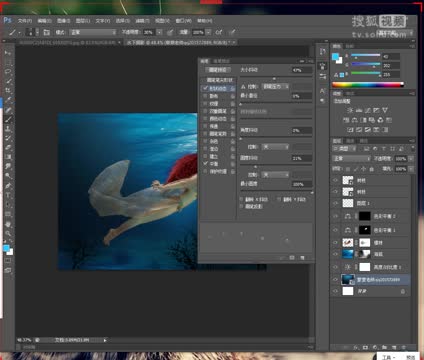Image resolution: width=424 pixels, height=360 pixels.
Task: Uncheck 形状动态 (Shape Dynamics) in the Brush panel
Action: (x=205, y=88)
